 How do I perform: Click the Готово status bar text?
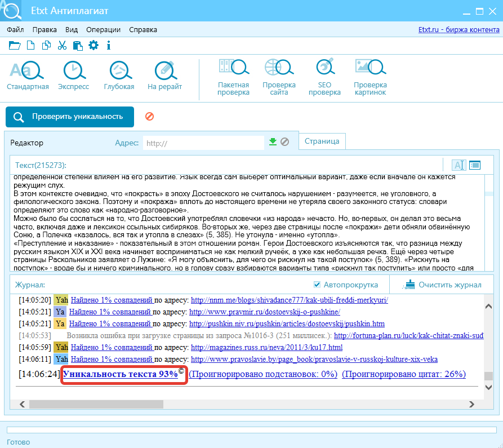point(18,442)
